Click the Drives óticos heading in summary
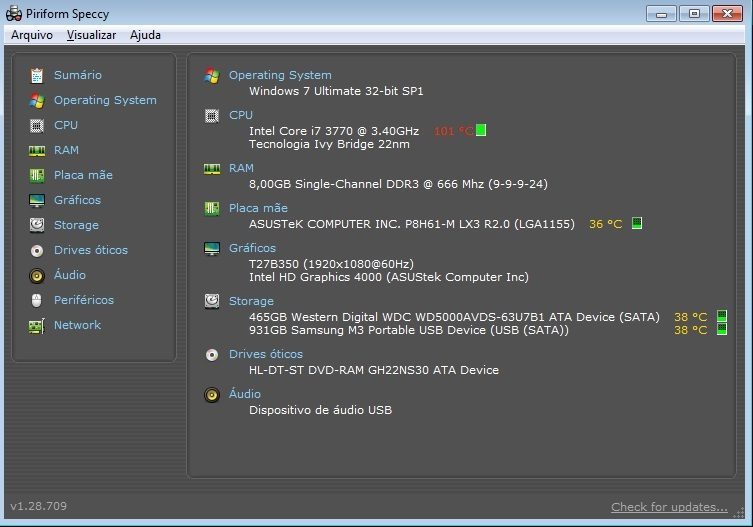Image resolution: width=753 pixels, height=527 pixels. point(266,354)
